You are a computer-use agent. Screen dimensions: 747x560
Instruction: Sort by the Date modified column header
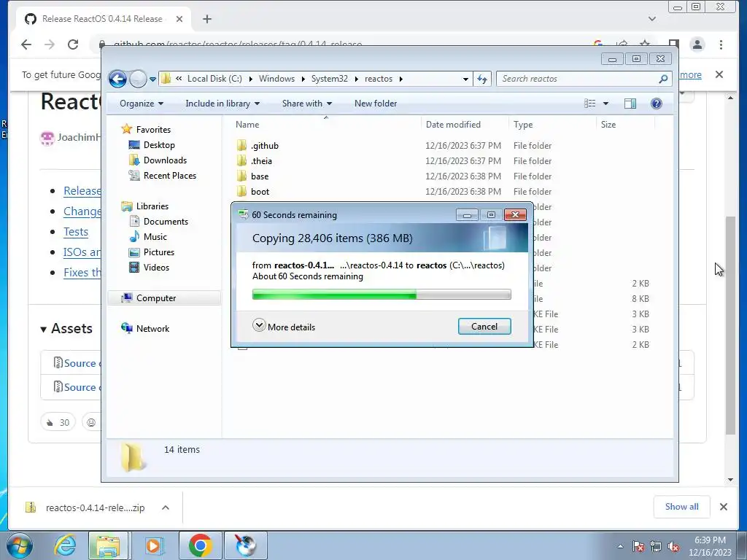[453, 124]
